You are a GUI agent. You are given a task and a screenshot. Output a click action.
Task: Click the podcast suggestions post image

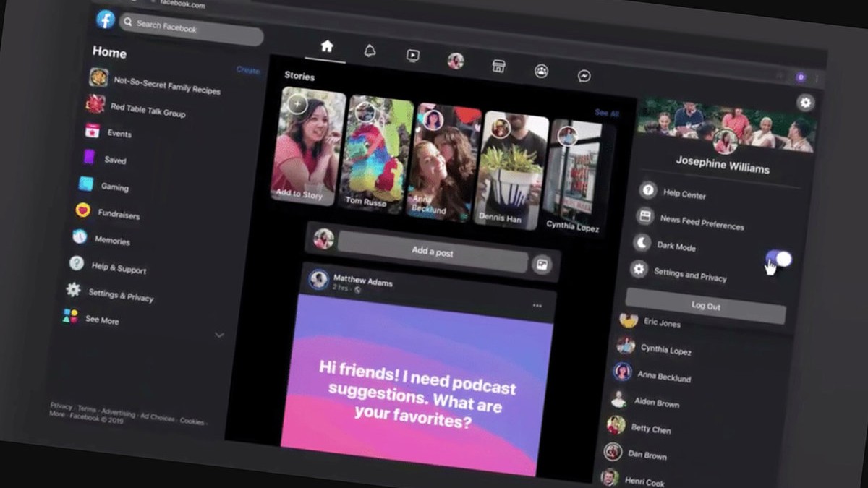418,383
